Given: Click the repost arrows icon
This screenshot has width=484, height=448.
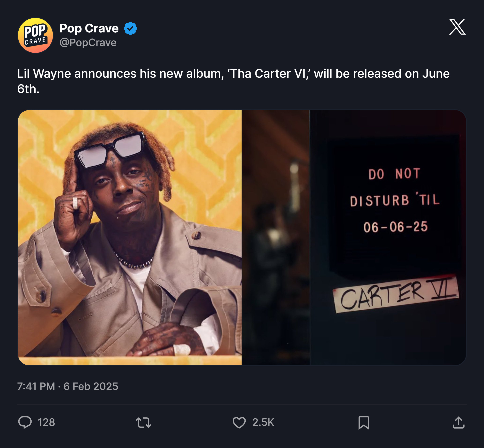Looking at the screenshot, I should [x=144, y=423].
